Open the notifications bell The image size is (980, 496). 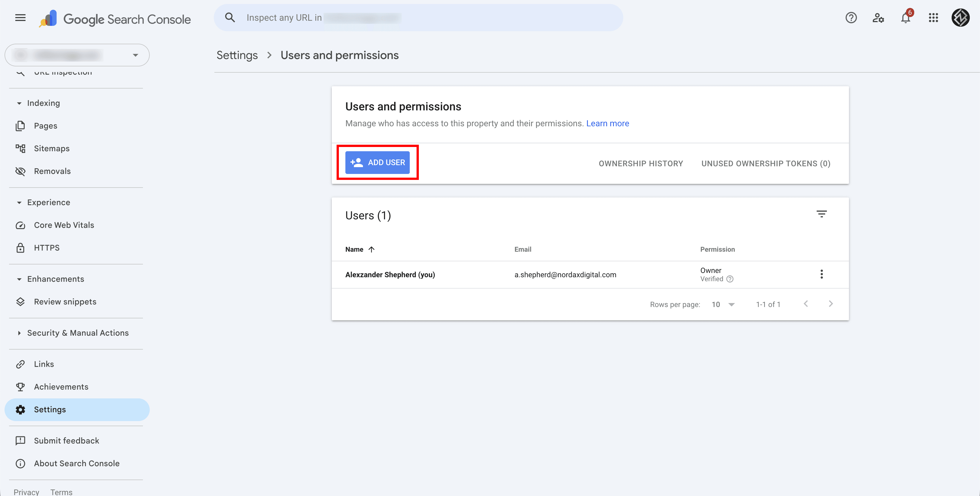(x=906, y=18)
